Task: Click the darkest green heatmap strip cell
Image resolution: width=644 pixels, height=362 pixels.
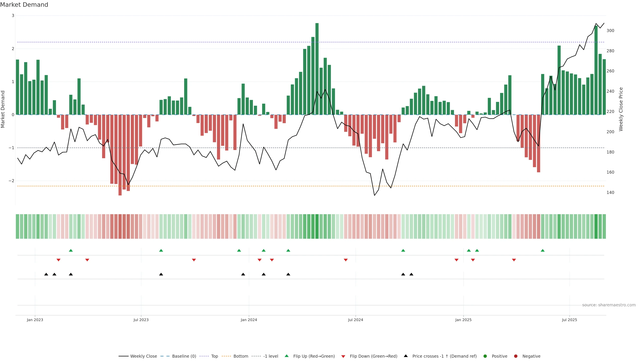Action: point(317,226)
